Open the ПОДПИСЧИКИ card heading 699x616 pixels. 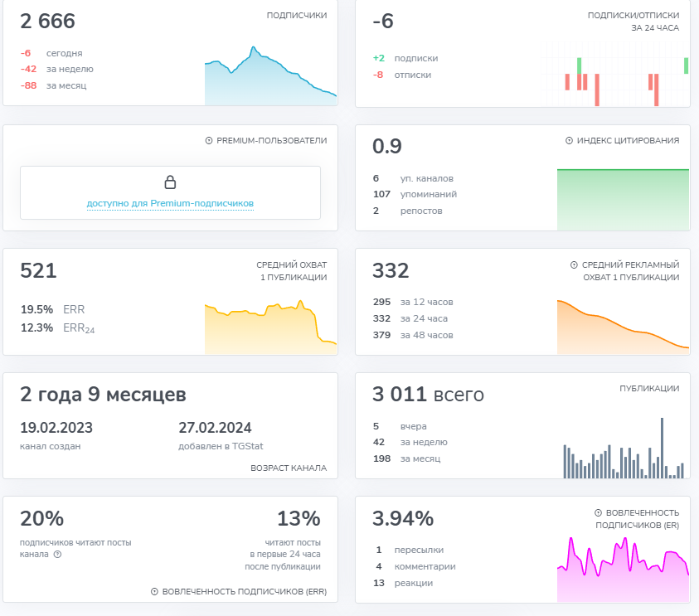tap(296, 16)
